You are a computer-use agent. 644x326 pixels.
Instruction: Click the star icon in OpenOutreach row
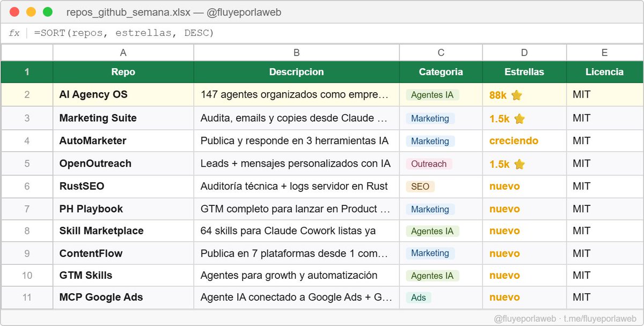[519, 164]
